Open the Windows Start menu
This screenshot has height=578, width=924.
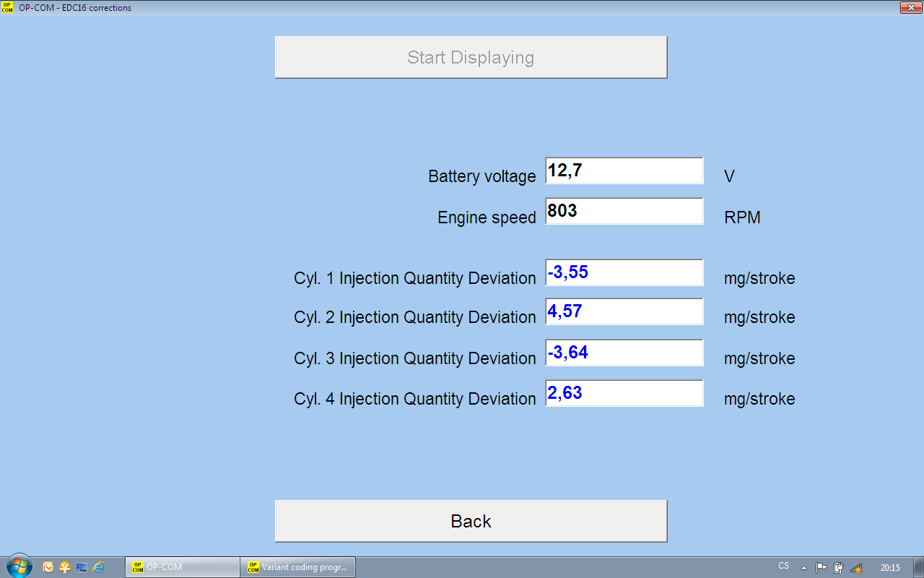point(19,566)
